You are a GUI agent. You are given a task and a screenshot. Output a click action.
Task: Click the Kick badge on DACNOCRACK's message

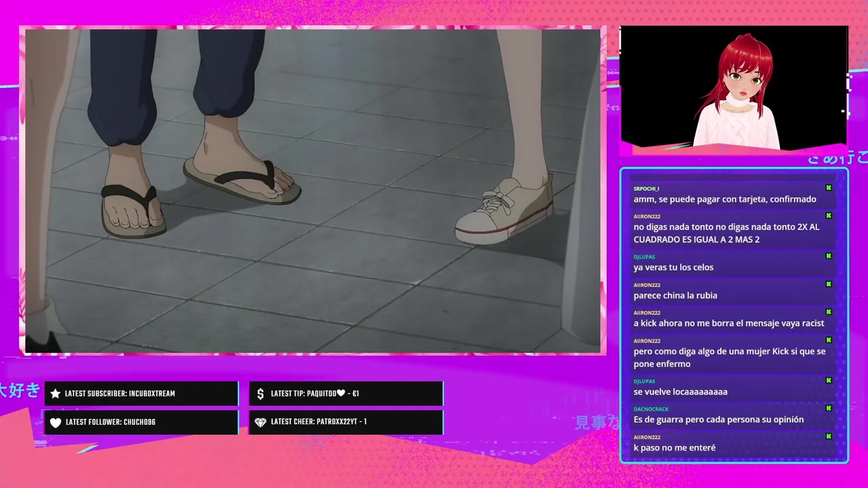coord(829,409)
